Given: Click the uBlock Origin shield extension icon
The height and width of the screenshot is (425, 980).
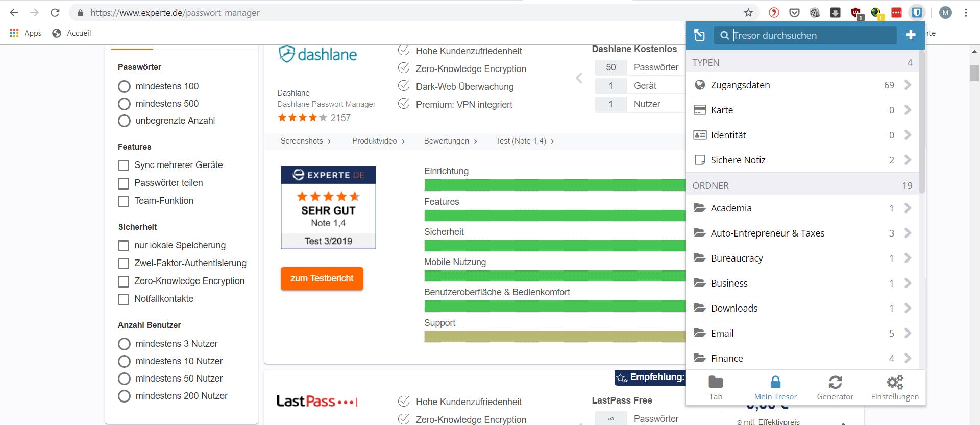Looking at the screenshot, I should (856, 13).
